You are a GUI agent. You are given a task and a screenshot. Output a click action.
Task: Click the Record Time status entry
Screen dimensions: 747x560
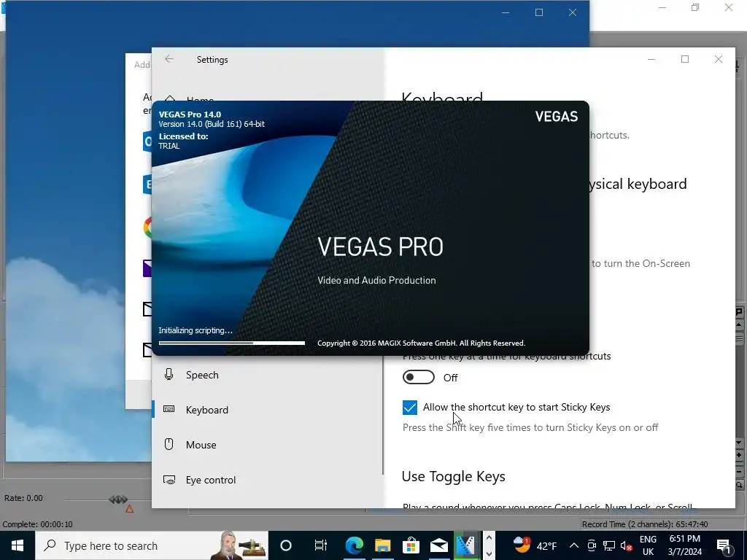(645, 524)
